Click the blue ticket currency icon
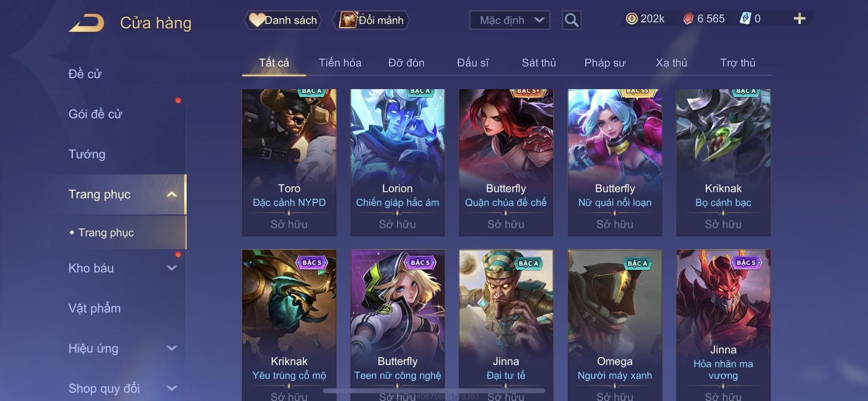The height and width of the screenshot is (401, 868). [x=745, y=19]
